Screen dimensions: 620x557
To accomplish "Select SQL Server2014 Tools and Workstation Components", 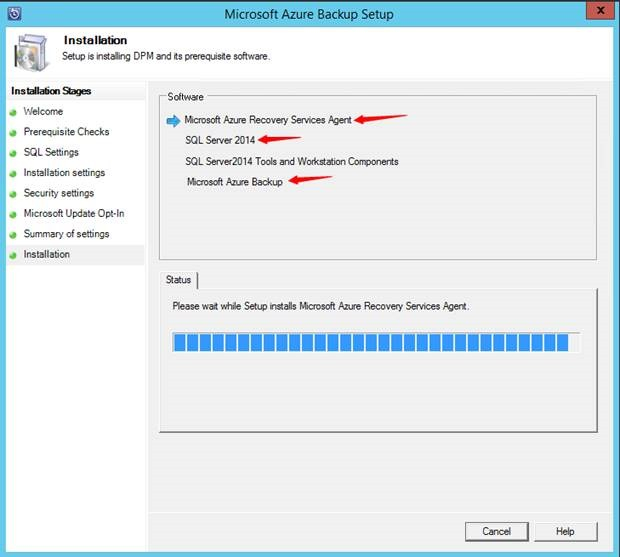I will (x=291, y=161).
